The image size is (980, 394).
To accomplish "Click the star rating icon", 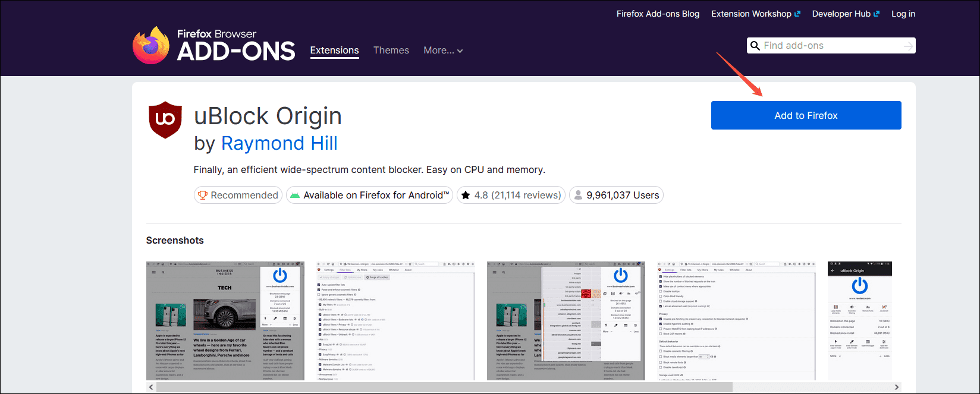I will 466,195.
